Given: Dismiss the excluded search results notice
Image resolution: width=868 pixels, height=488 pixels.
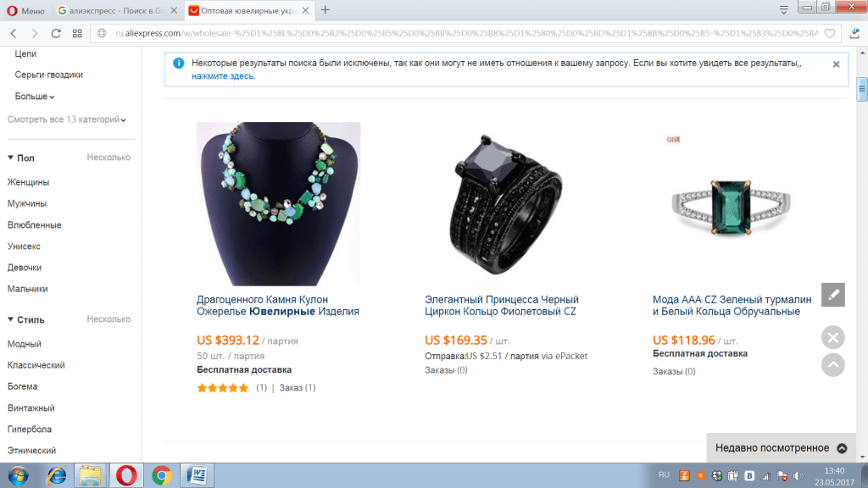Looking at the screenshot, I should tap(836, 64).
